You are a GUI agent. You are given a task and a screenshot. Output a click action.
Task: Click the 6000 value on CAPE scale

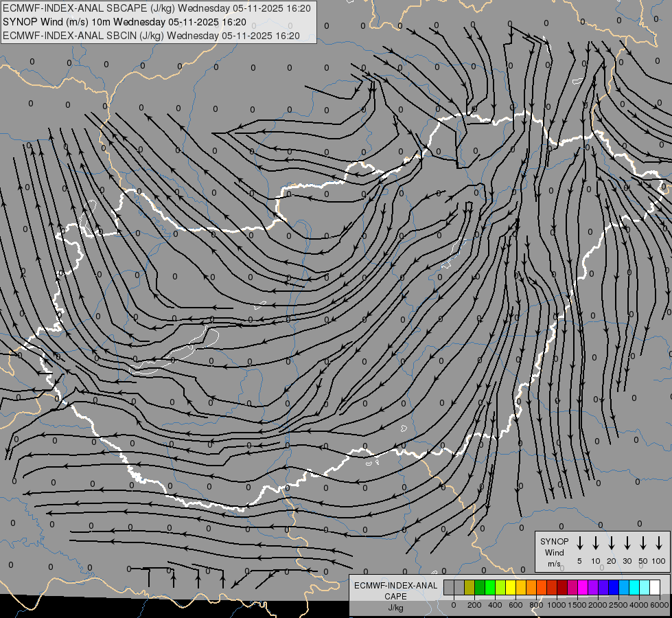660,605
